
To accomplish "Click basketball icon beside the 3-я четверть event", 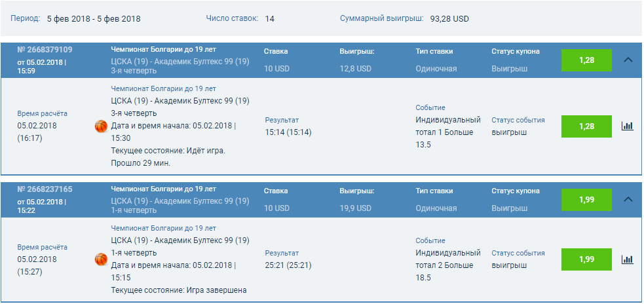I will coord(101,126).
